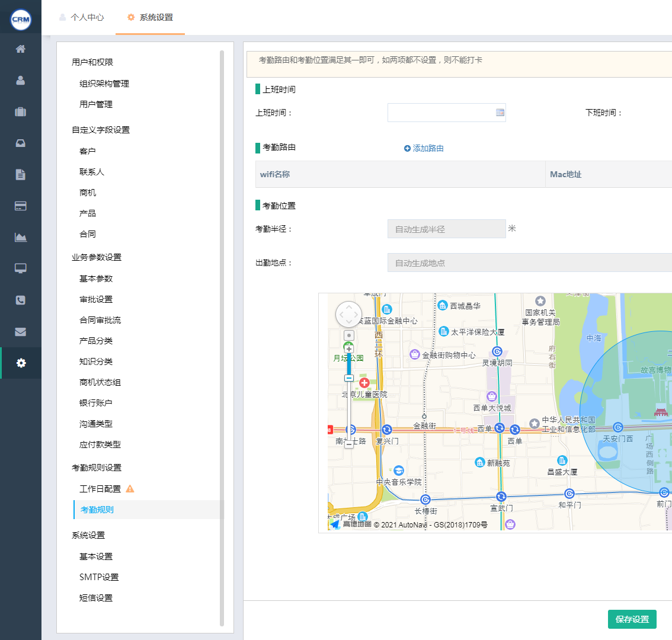Click the map zoom-in plus button
The width and height of the screenshot is (672, 640).
click(349, 348)
